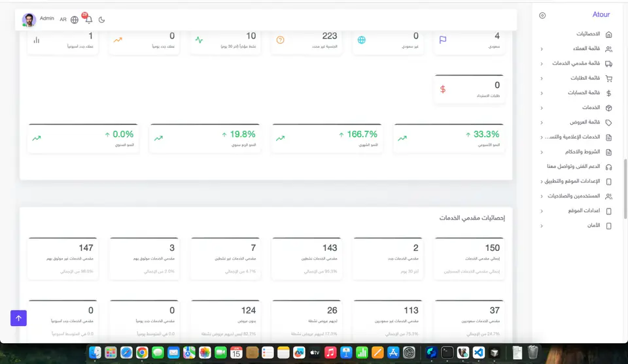Click the Admin user name in header

47,18
